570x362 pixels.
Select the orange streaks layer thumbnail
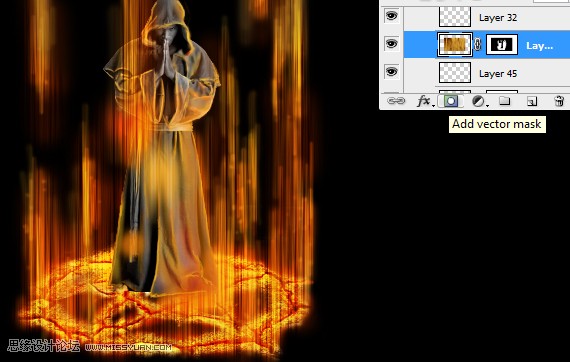(455, 45)
